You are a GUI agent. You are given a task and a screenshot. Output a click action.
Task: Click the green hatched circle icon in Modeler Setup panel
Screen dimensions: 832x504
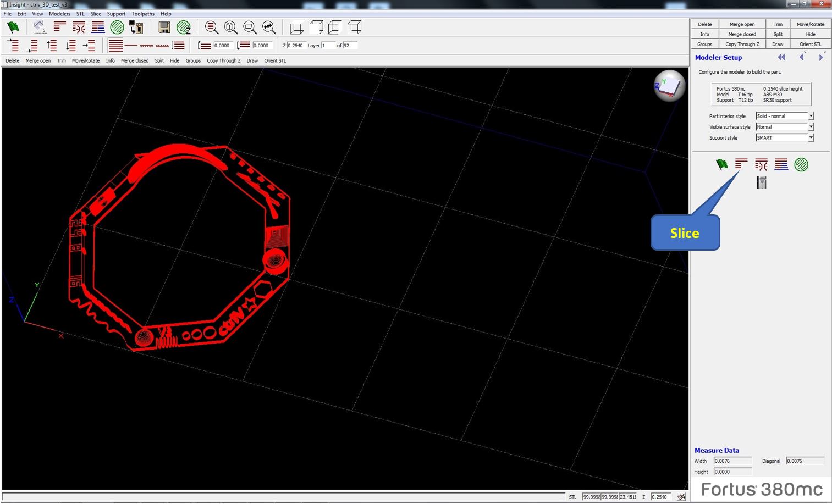[801, 164]
